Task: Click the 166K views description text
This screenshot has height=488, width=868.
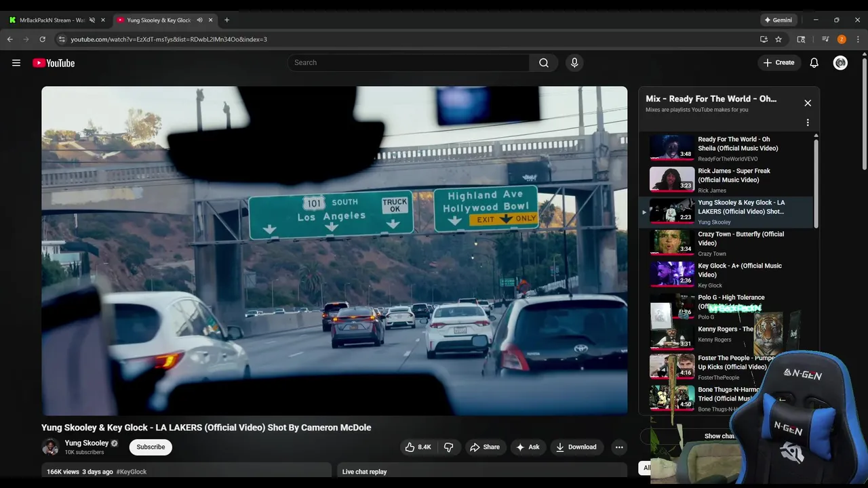Action: coord(62,472)
